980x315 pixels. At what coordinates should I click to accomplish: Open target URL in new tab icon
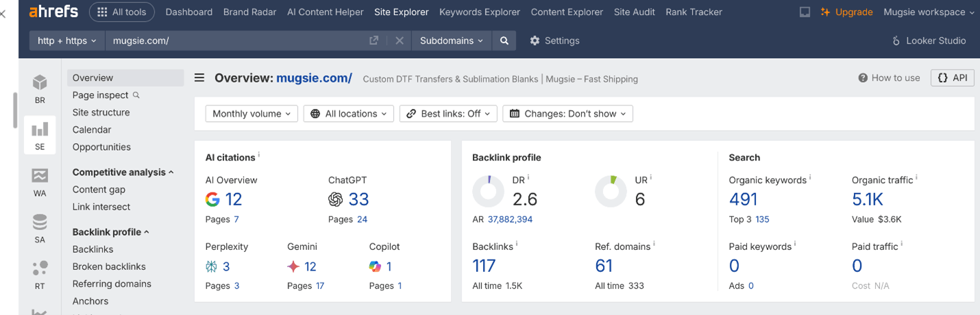click(x=373, y=40)
